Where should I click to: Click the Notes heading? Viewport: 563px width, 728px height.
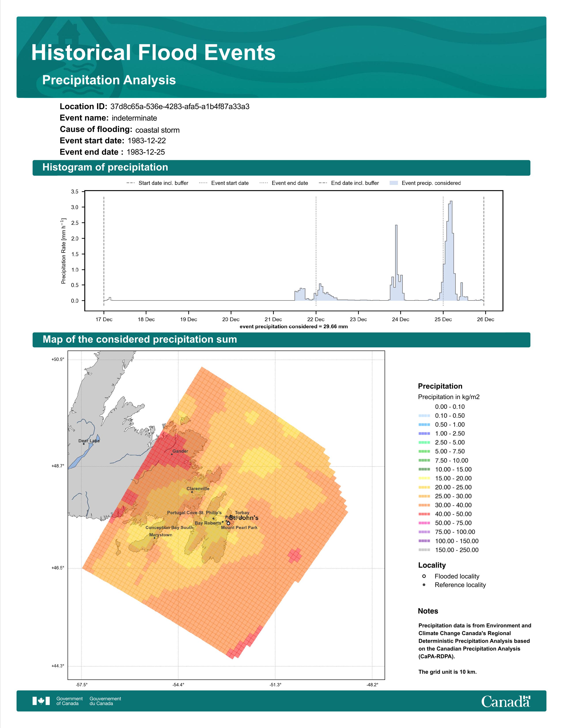click(x=428, y=611)
